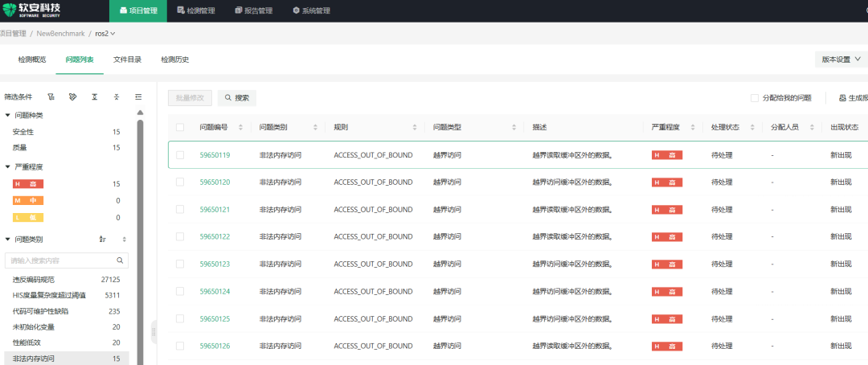Sort by 分配人员 column arrows
The width and height of the screenshot is (868, 365).
click(812, 127)
